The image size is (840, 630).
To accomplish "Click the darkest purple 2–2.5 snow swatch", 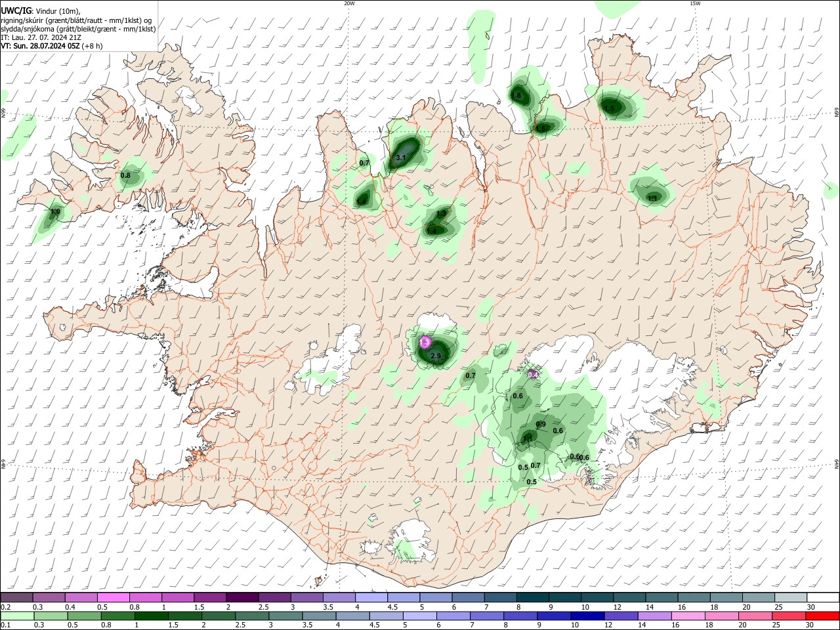I will (x=242, y=597).
